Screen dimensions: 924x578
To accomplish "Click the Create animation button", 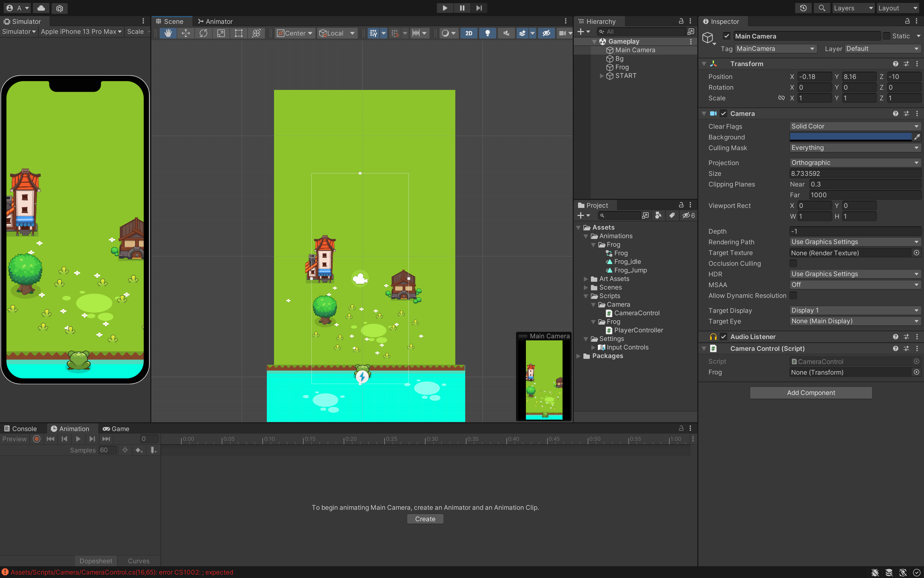I will tap(425, 519).
